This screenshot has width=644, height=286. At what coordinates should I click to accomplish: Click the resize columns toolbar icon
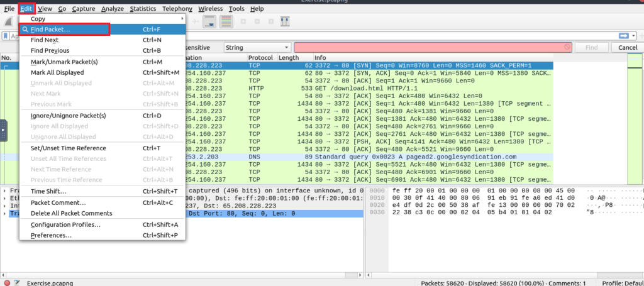coord(285,21)
